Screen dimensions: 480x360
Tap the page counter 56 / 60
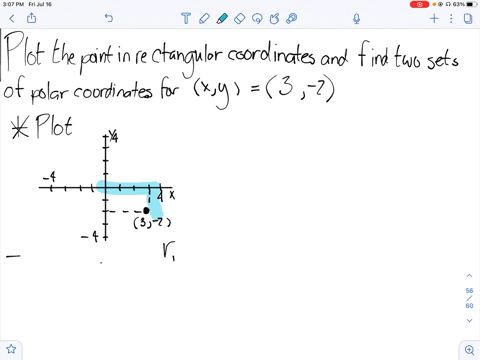[469, 298]
